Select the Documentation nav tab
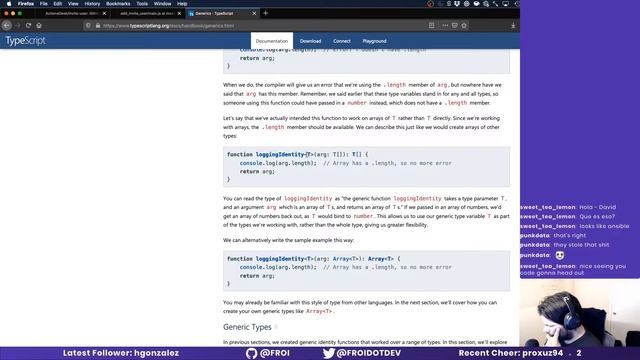 (272, 41)
